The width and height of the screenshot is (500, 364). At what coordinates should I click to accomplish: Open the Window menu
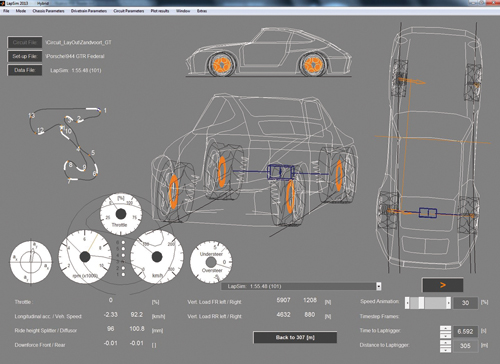pyautogui.click(x=183, y=11)
